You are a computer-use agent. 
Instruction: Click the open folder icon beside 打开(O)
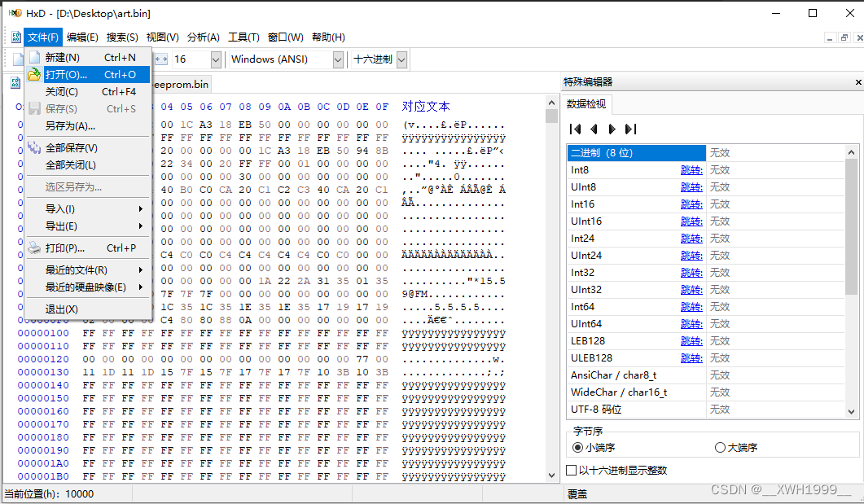click(x=34, y=74)
